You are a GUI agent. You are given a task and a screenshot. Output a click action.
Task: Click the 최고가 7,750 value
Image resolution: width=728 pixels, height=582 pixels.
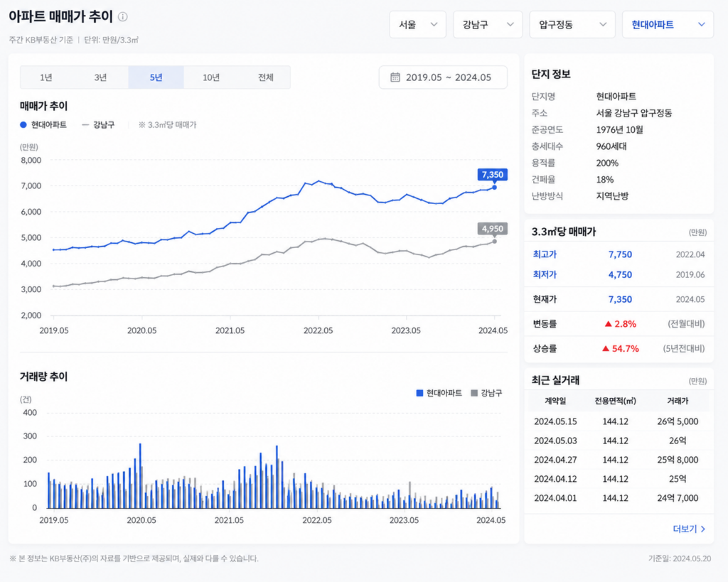click(x=620, y=254)
